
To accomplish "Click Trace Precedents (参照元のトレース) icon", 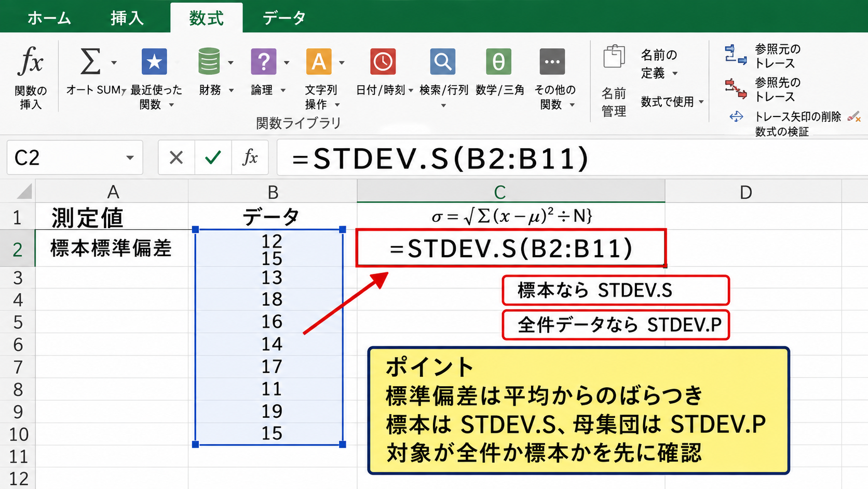I will tap(736, 55).
